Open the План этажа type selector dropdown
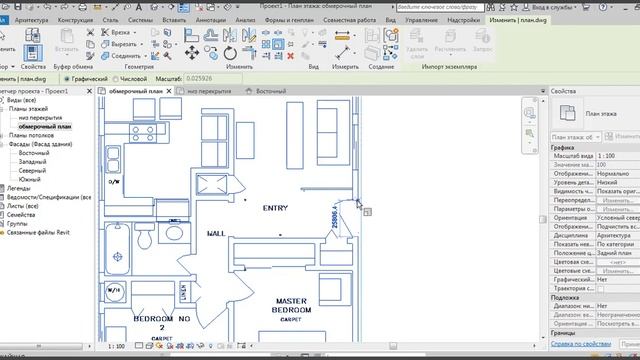 click(576, 137)
